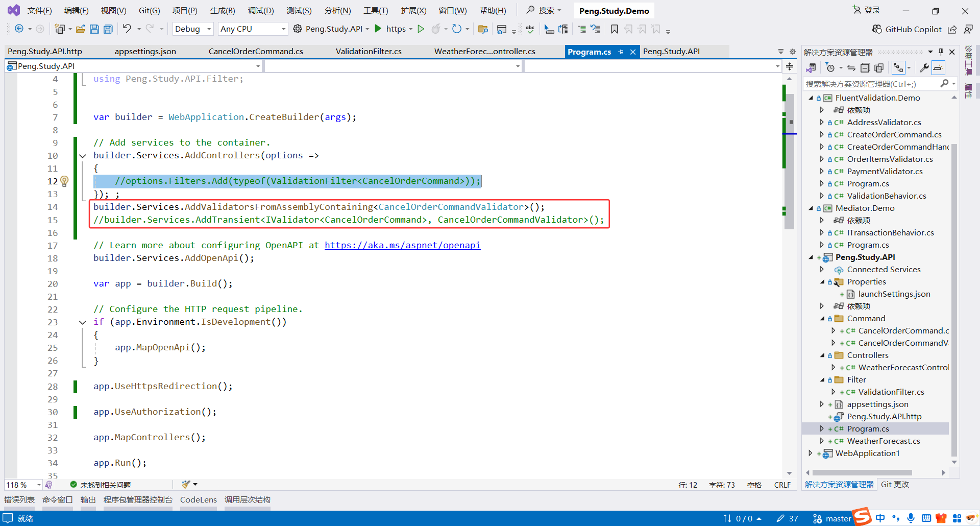The width and height of the screenshot is (980, 526).
Task: Click the search magnifier in Solution Explorer search box
Action: tap(944, 84)
